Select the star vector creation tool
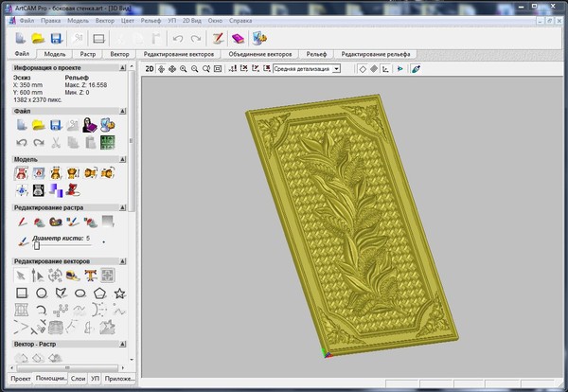This screenshot has width=568, height=392. coord(119,294)
